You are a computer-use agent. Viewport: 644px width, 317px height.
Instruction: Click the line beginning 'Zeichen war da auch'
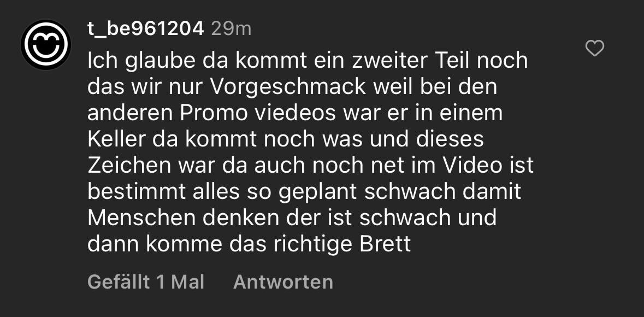(x=310, y=166)
